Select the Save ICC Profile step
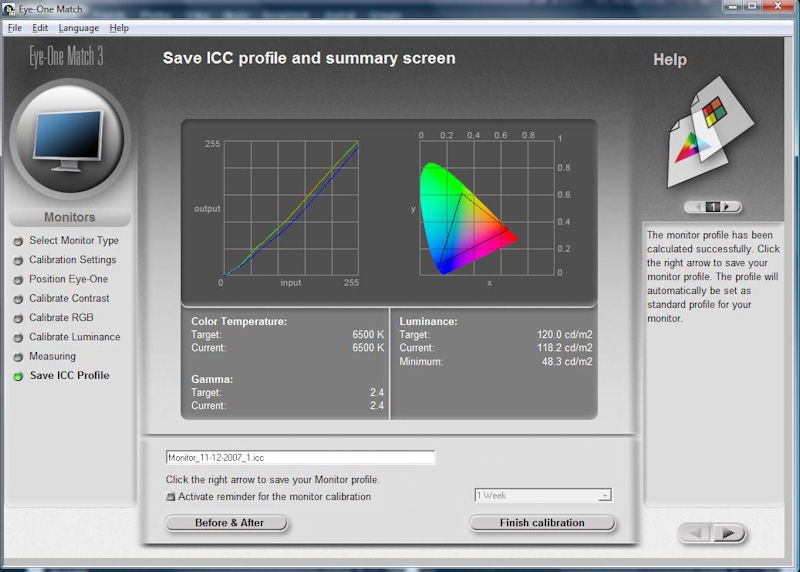This screenshot has height=572, width=800. 69,376
